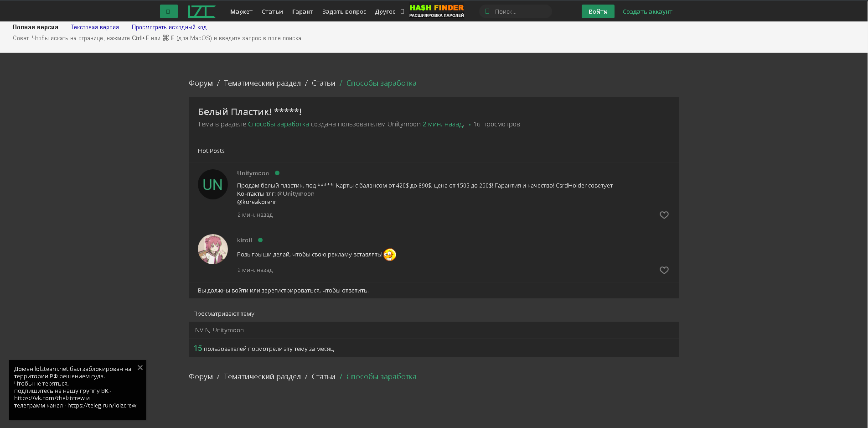Click the green square icon left of the logo
Image resolution: width=868 pixels, height=428 pixels.
coord(169,11)
